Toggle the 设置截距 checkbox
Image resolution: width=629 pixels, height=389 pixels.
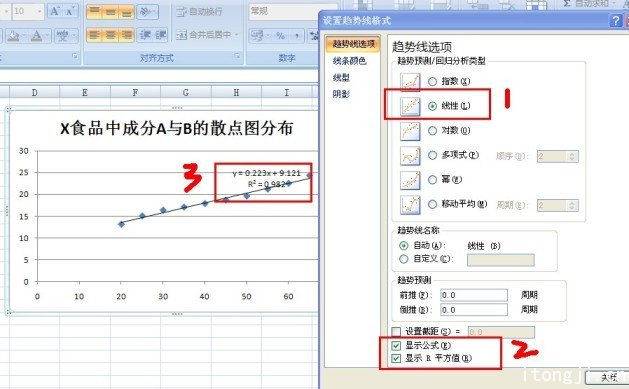click(x=396, y=331)
